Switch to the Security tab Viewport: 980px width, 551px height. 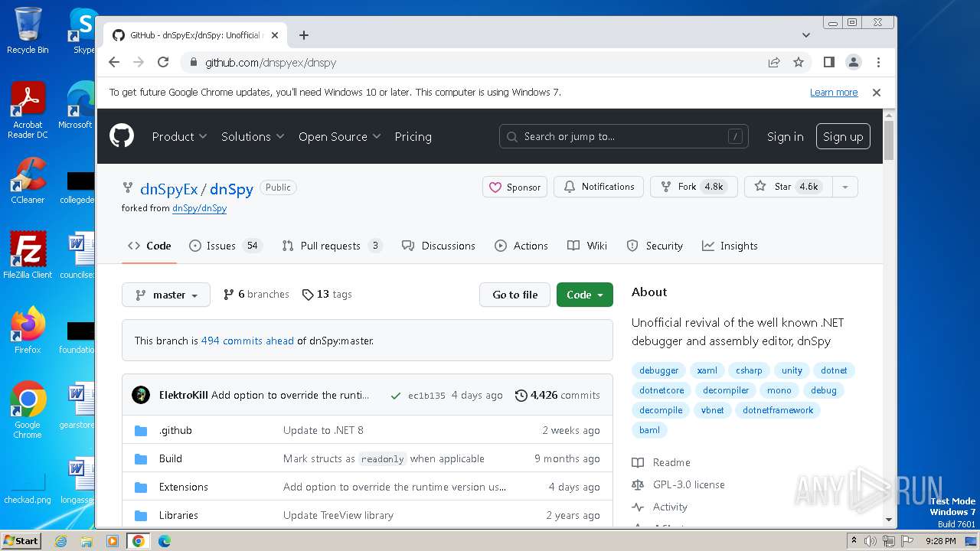[655, 246]
